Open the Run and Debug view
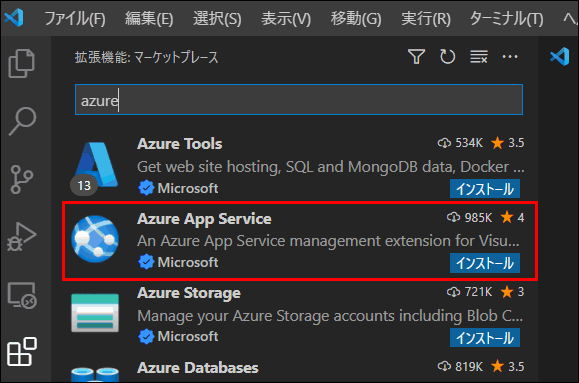The width and height of the screenshot is (579, 383). (x=21, y=237)
